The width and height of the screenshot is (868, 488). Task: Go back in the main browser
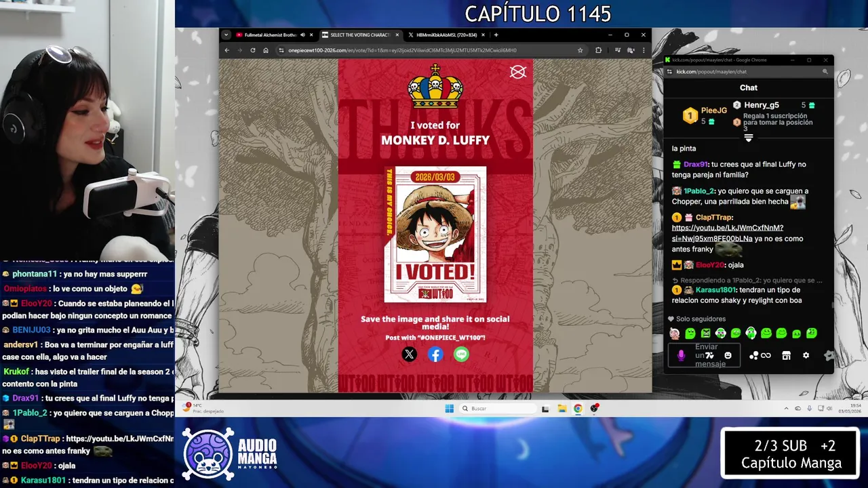tap(227, 50)
